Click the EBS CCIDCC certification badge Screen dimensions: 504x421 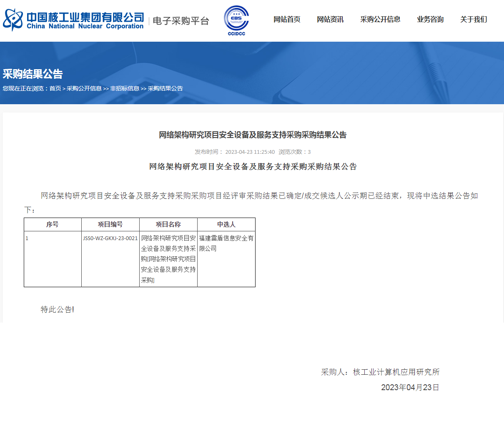[236, 20]
